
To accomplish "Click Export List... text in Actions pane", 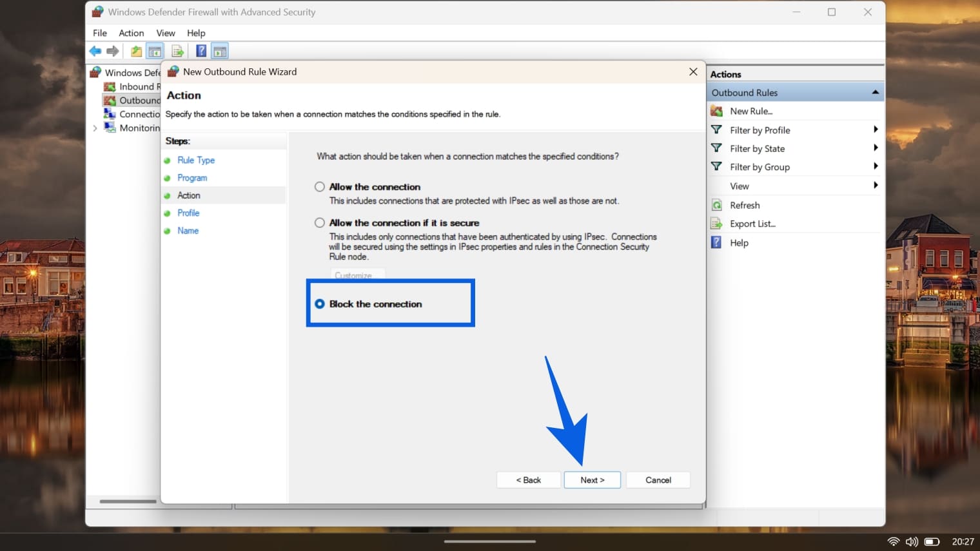I will coord(752,224).
